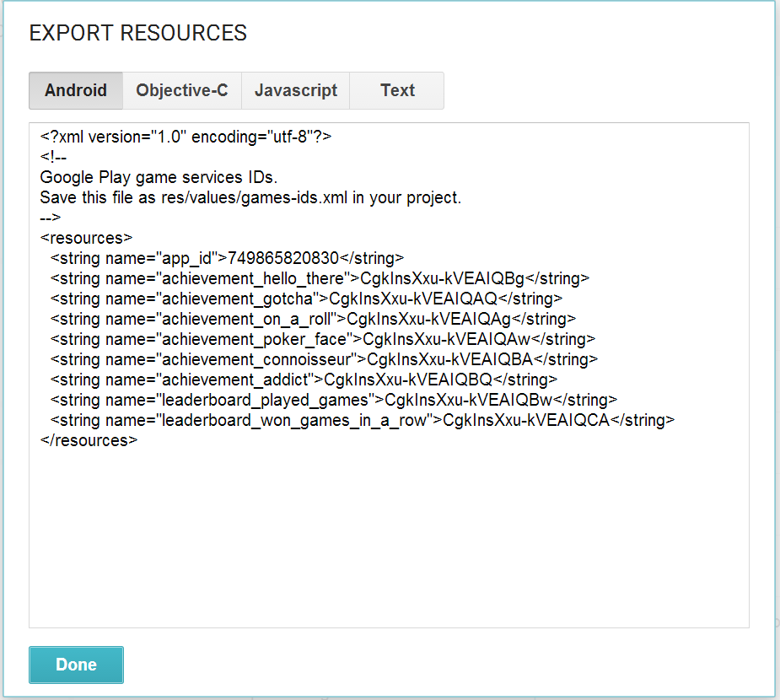Click the leaderboard_played_games string line
780x700 pixels.
(334, 401)
